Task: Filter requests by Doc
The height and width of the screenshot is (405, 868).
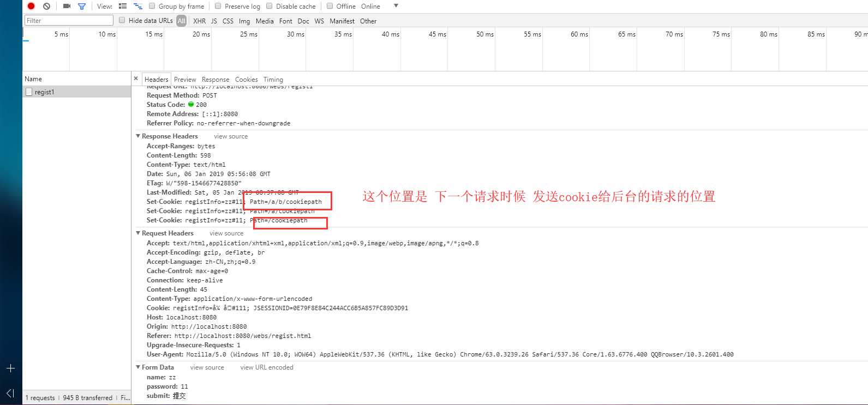Action: (303, 21)
